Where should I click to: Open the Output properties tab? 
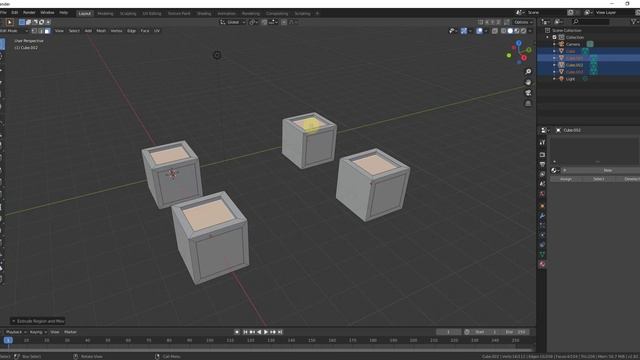pos(542,164)
